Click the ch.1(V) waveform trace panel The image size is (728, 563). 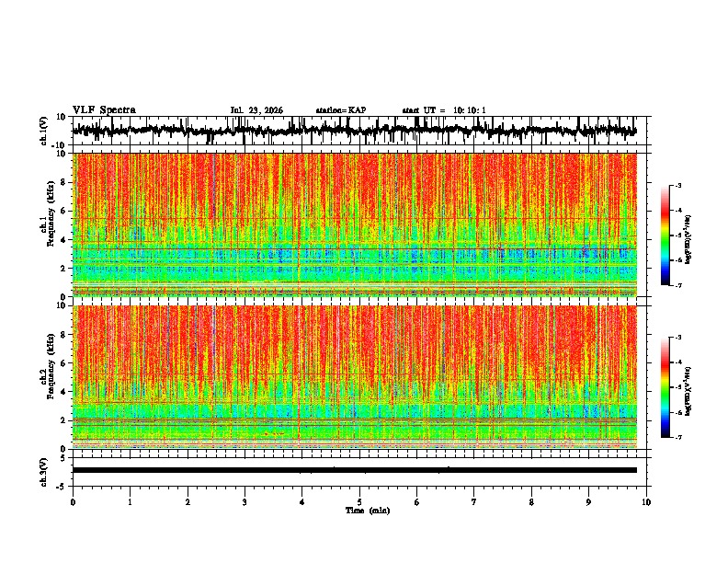359,131
